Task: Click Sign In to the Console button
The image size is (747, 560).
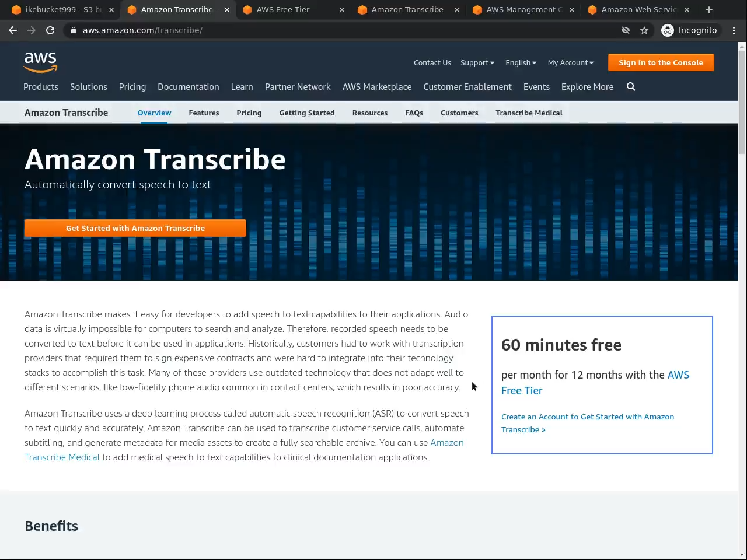Action: [x=661, y=62]
